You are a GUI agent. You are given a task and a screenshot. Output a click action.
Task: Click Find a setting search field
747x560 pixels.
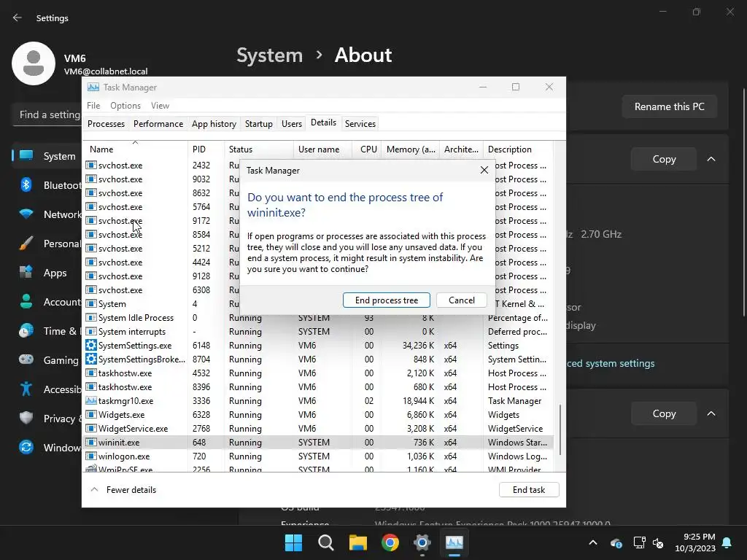47,114
